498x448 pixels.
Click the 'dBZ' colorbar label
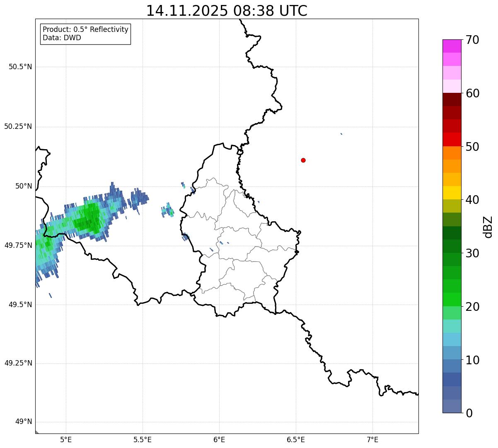pos(488,226)
